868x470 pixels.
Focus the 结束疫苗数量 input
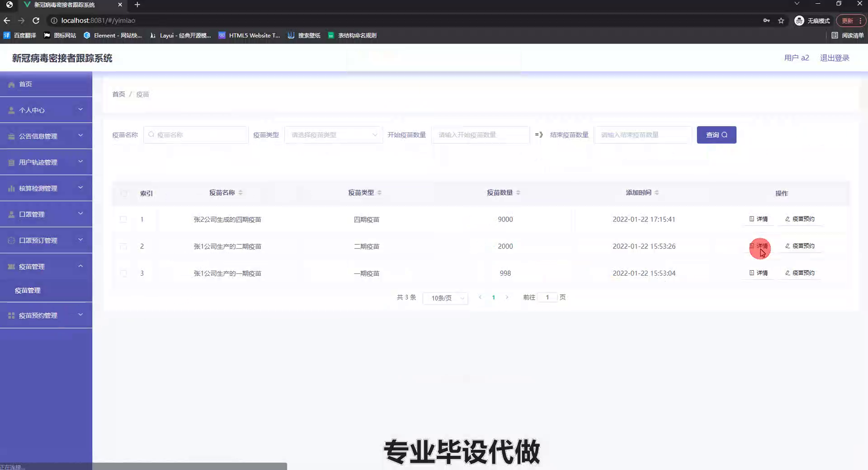[x=643, y=135]
